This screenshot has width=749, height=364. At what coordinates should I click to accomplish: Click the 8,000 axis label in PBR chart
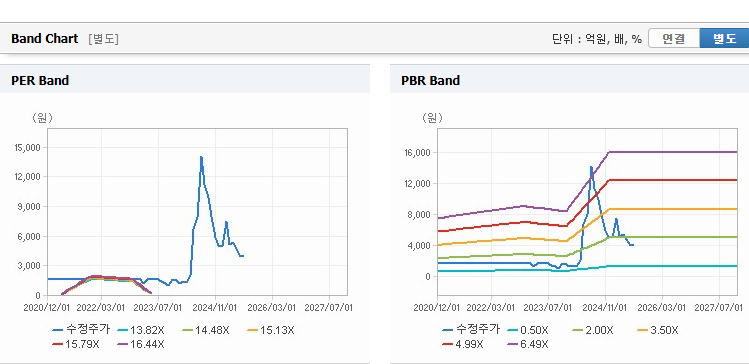coord(420,215)
